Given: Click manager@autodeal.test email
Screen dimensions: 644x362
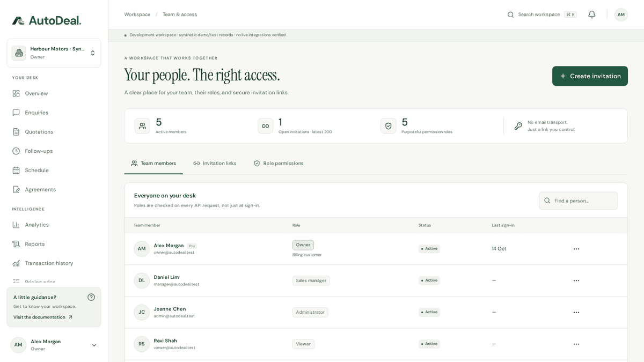Looking at the screenshot, I should tap(177, 284).
